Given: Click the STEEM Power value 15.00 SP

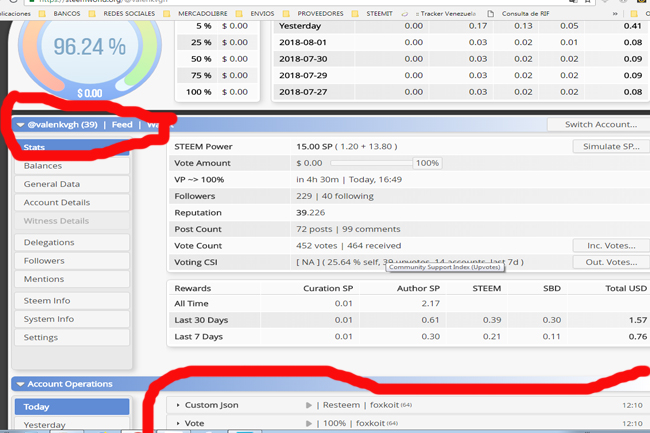Looking at the screenshot, I should [x=314, y=147].
